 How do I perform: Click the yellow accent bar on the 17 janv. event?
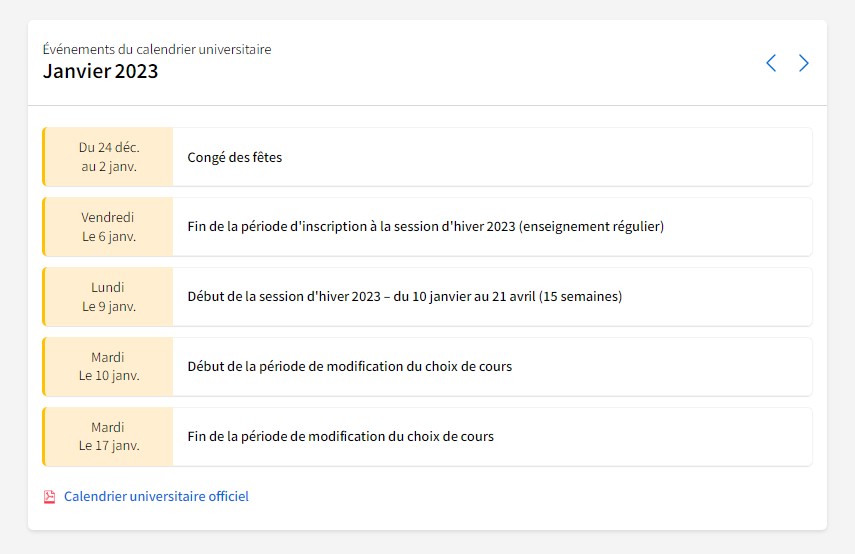click(44, 436)
